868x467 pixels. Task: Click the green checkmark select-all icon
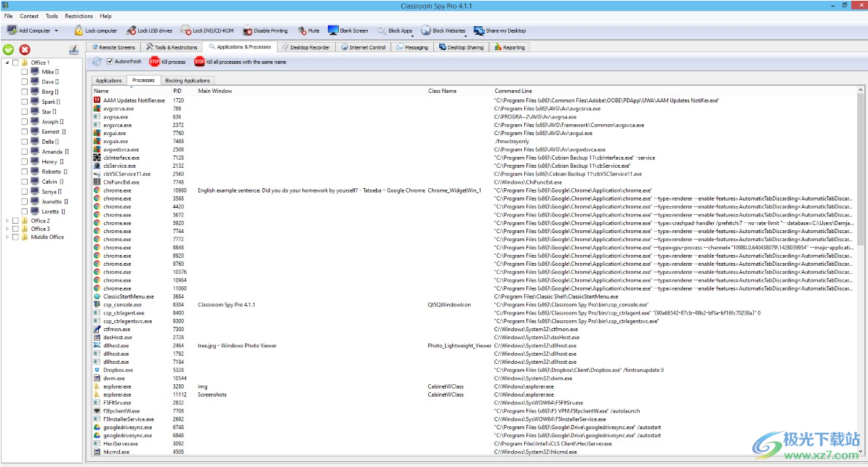click(9, 50)
